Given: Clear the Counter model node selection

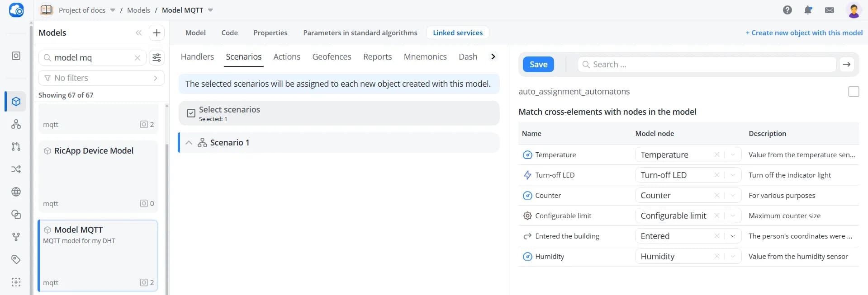Looking at the screenshot, I should (x=717, y=196).
